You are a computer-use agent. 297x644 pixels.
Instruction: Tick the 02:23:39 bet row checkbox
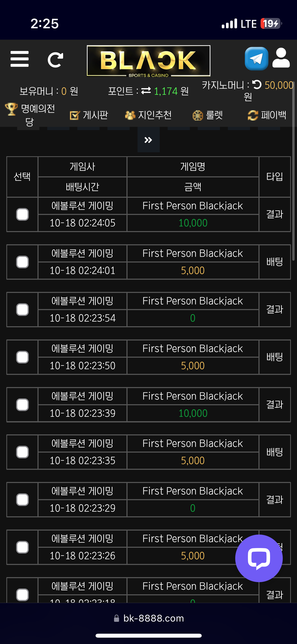pyautogui.click(x=22, y=405)
